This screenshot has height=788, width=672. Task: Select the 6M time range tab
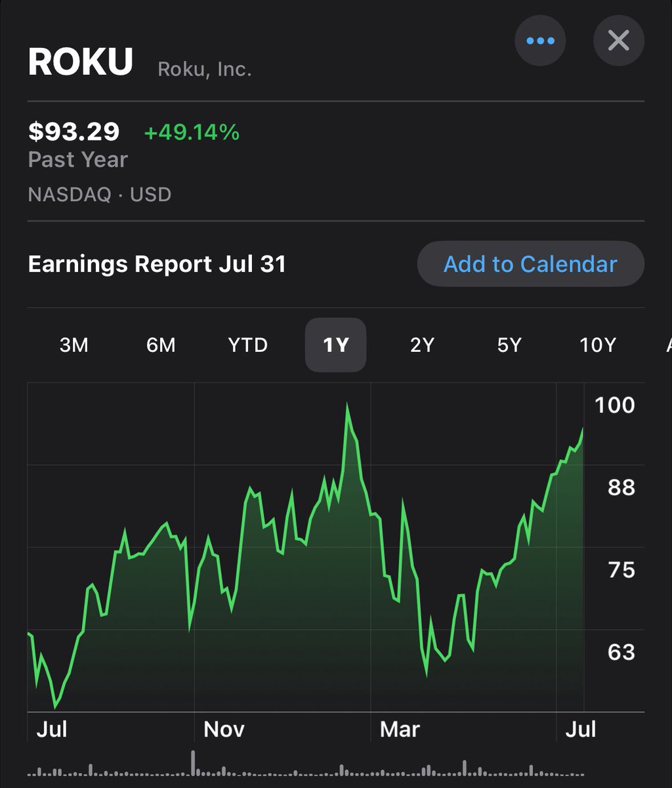coord(161,345)
